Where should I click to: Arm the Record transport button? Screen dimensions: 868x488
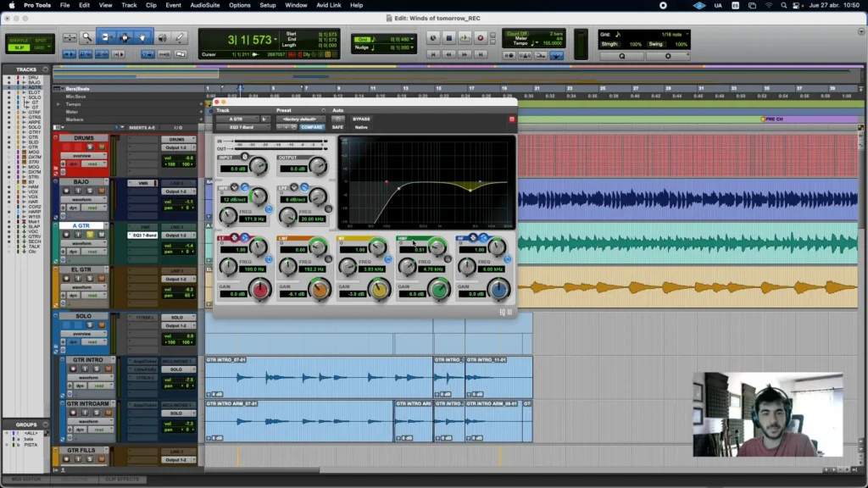click(480, 38)
